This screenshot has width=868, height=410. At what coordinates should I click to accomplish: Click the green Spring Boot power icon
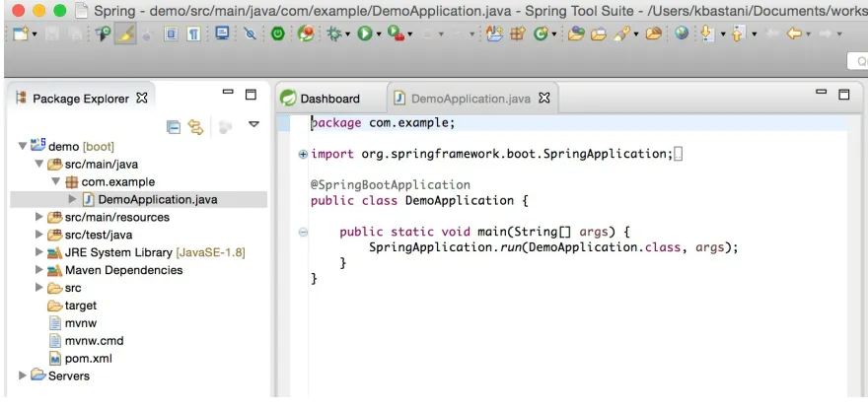point(278,34)
